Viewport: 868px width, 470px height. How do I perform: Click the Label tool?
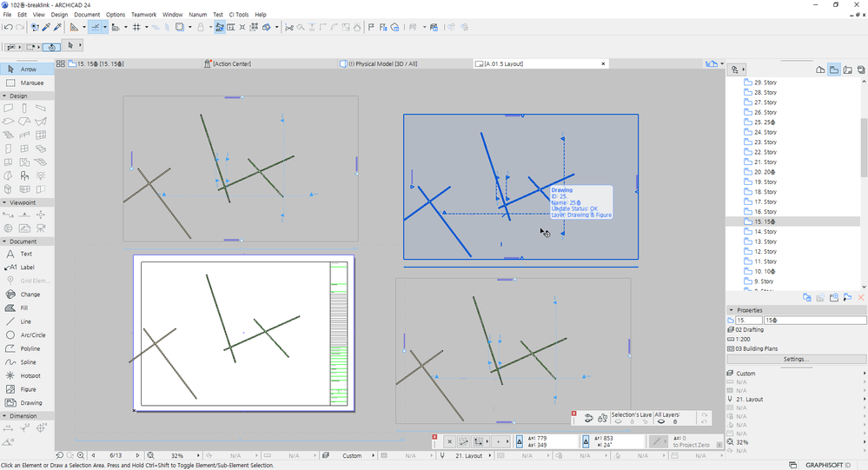click(x=26, y=268)
